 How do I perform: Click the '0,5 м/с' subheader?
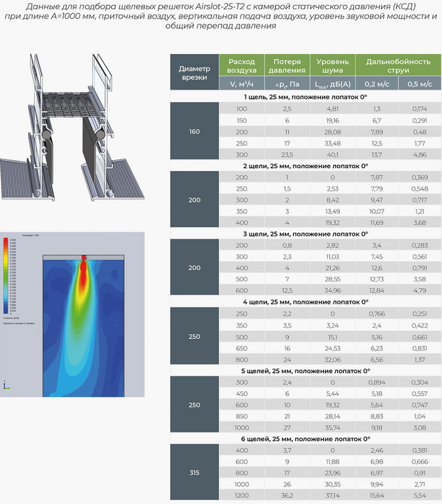(x=420, y=84)
